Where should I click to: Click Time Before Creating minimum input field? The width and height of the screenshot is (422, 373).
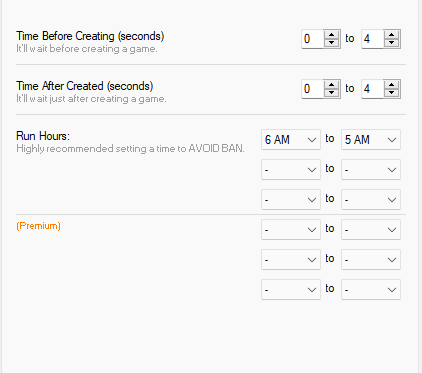click(313, 39)
